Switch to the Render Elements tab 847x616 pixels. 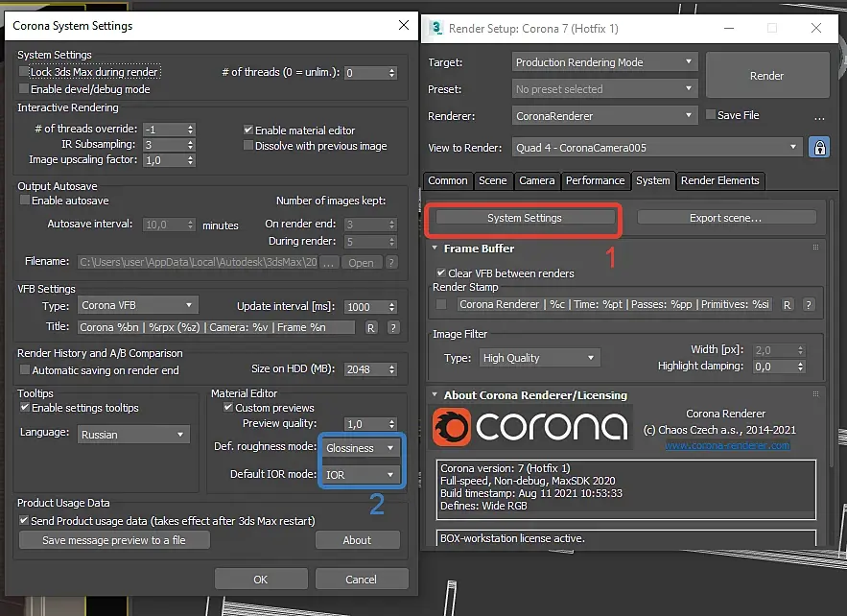720,180
